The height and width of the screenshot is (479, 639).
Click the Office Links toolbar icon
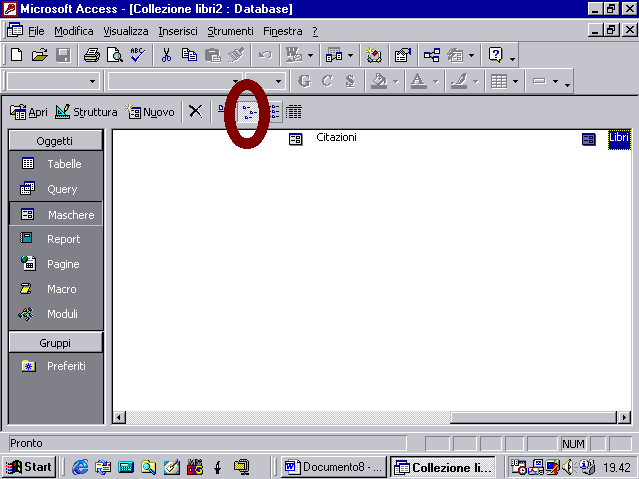click(x=293, y=55)
